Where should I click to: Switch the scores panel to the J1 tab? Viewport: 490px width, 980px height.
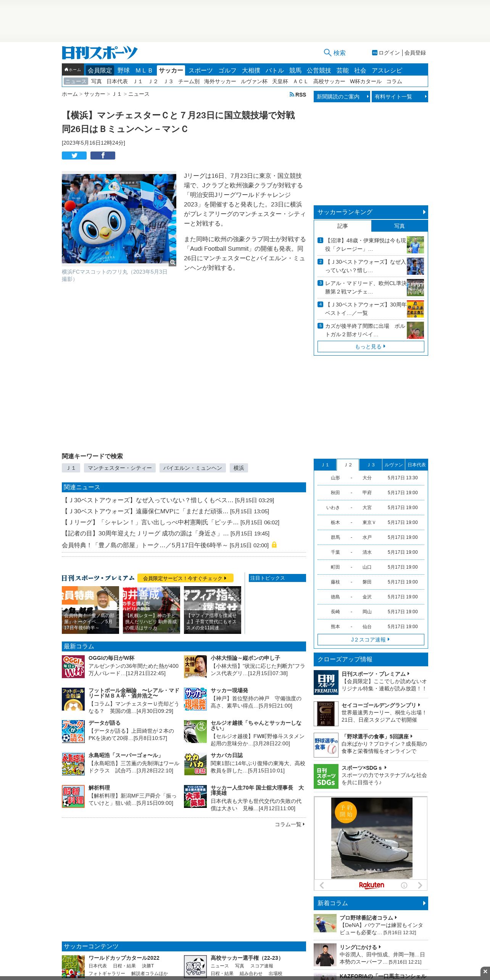coord(325,465)
